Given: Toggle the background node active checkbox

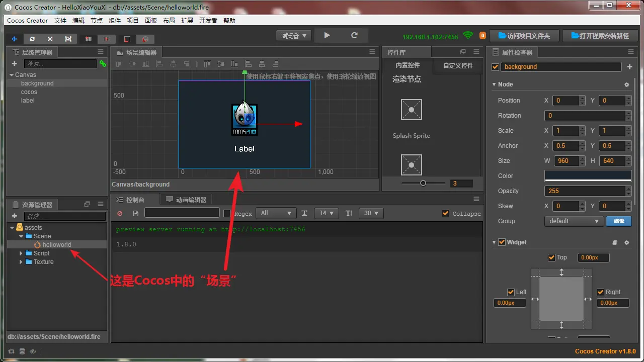Looking at the screenshot, I should click(496, 67).
